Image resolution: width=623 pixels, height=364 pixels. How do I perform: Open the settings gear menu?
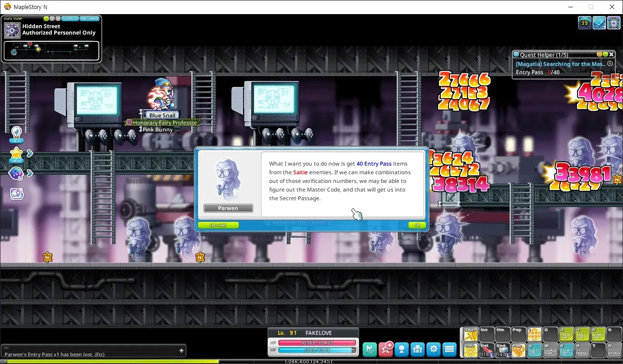[x=434, y=349]
